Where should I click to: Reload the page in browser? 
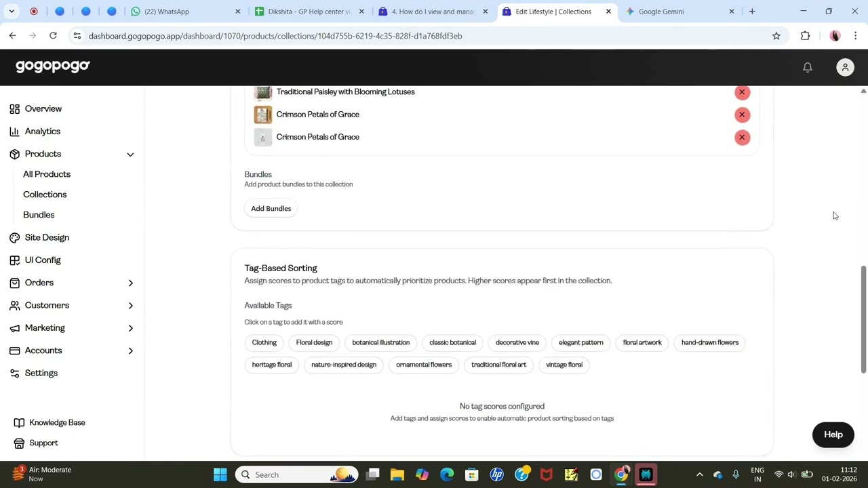53,36
